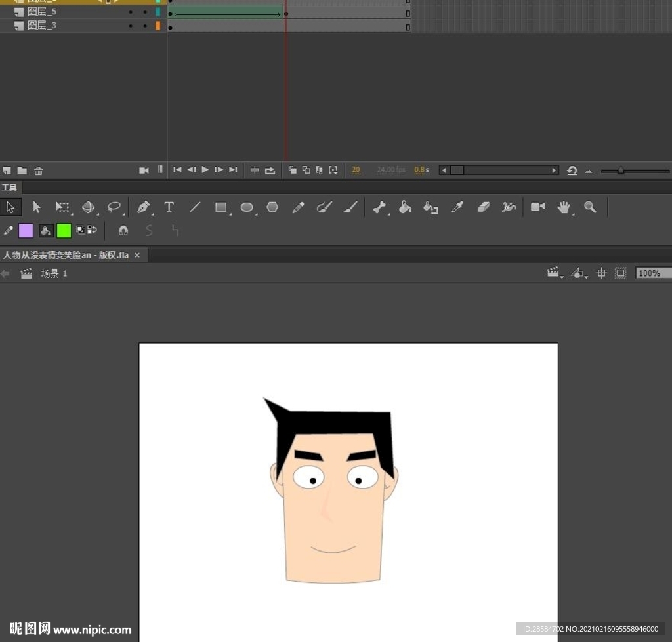Select the Hand tool
The width and height of the screenshot is (672, 642).
point(564,207)
